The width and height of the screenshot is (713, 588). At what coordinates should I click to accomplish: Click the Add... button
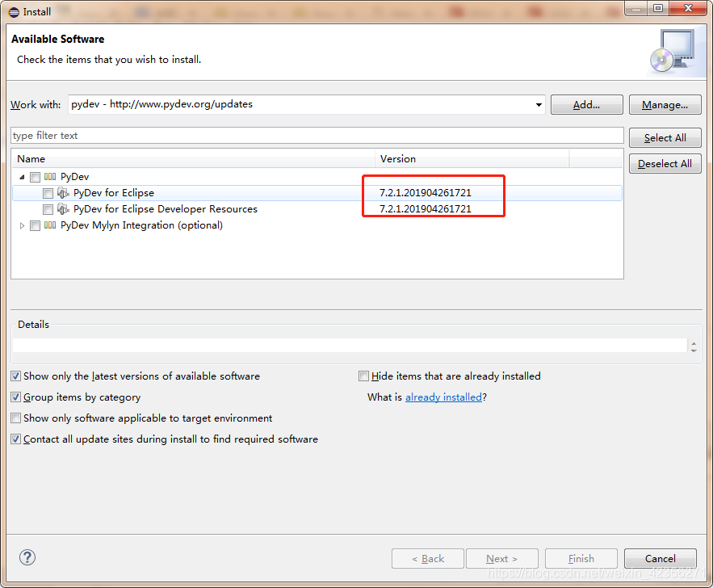(586, 104)
